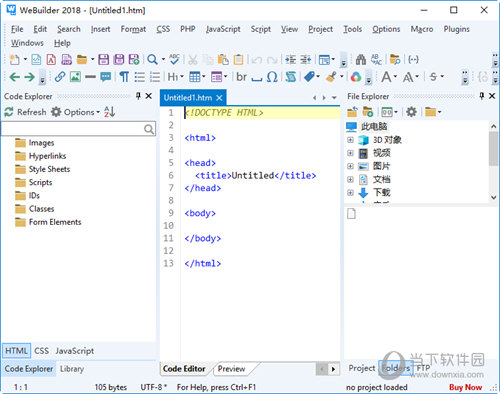Click the Save to FTP upload icon
The width and height of the screenshot is (500, 394).
coord(134,60)
